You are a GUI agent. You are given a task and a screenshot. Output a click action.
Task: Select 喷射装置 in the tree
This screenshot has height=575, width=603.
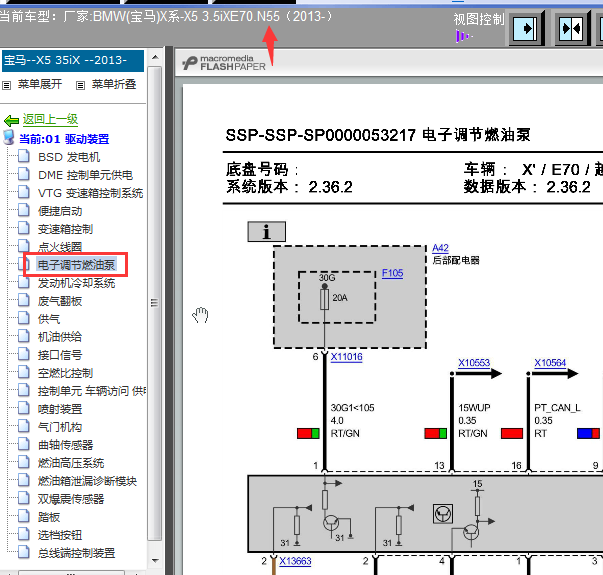coord(60,409)
